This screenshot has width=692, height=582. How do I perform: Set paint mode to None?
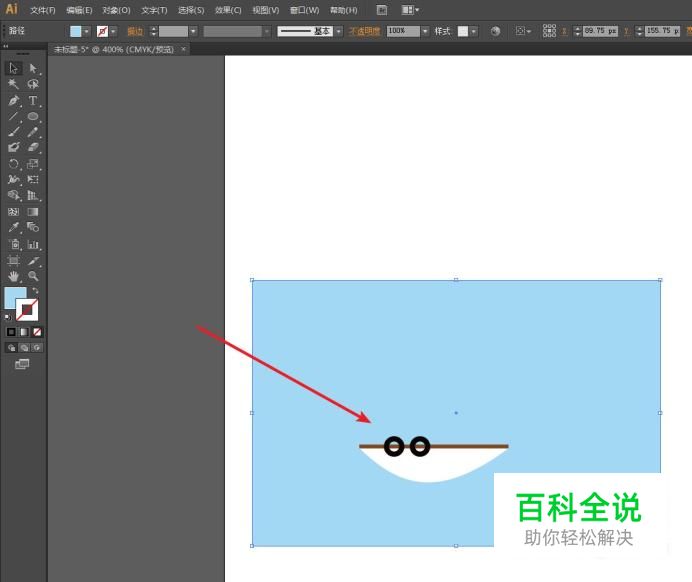(37, 332)
